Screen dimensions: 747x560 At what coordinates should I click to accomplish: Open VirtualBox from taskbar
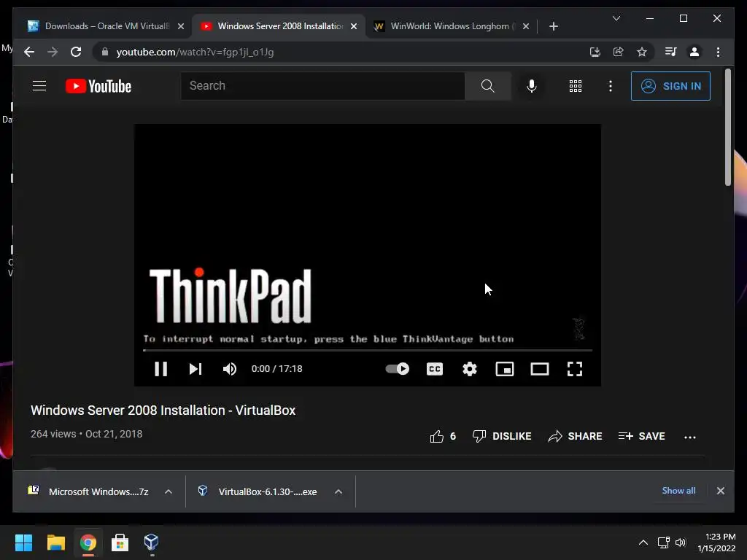coord(151,542)
